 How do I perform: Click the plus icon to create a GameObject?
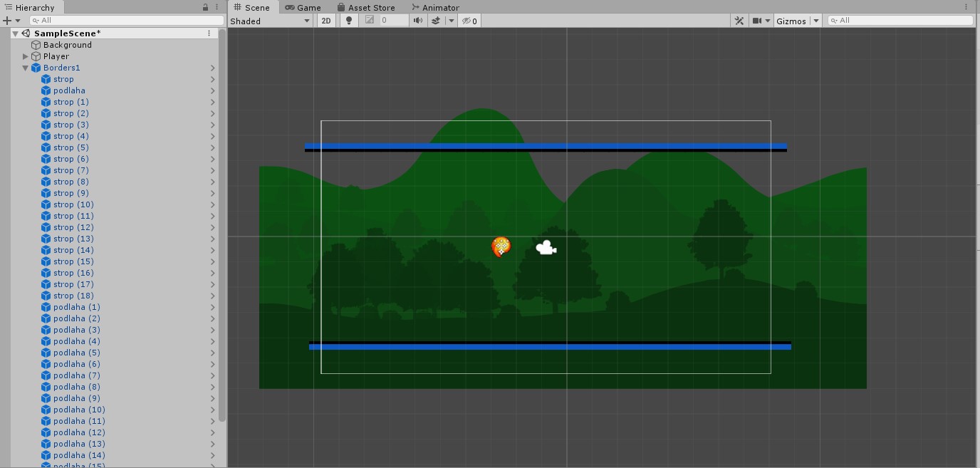[x=6, y=20]
